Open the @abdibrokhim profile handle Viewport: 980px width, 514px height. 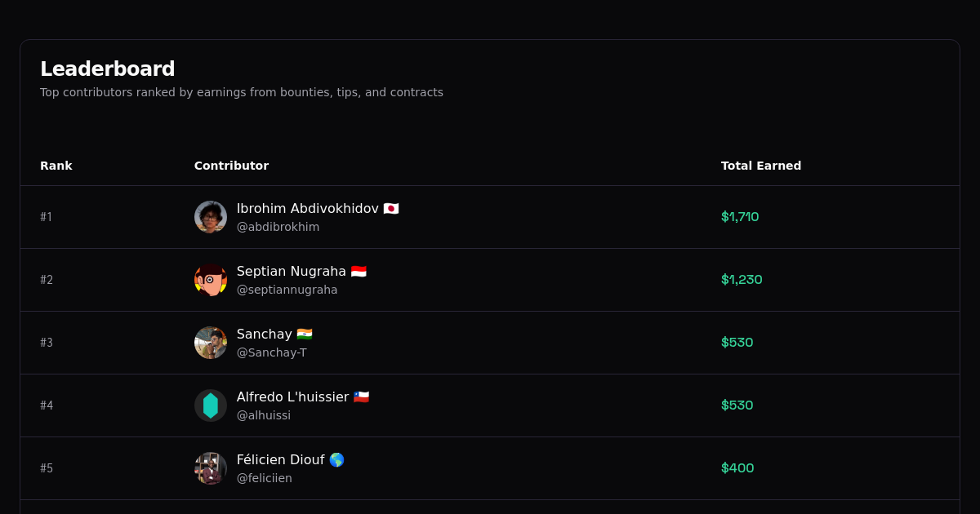click(278, 227)
